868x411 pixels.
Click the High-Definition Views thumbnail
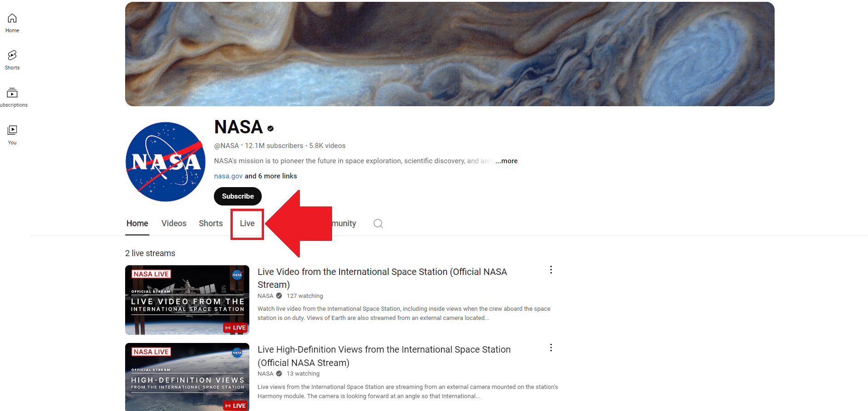click(x=187, y=377)
